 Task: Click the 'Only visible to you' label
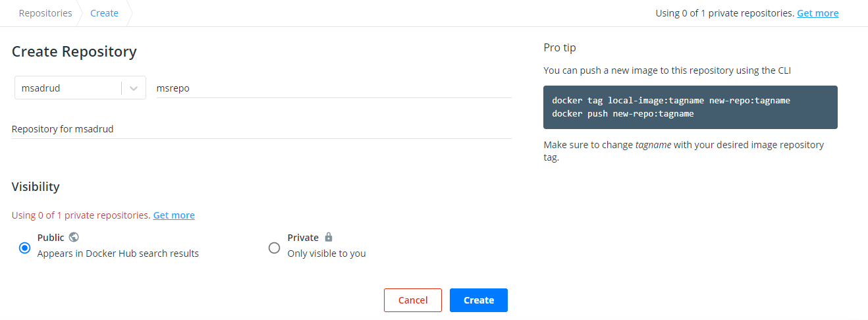326,253
